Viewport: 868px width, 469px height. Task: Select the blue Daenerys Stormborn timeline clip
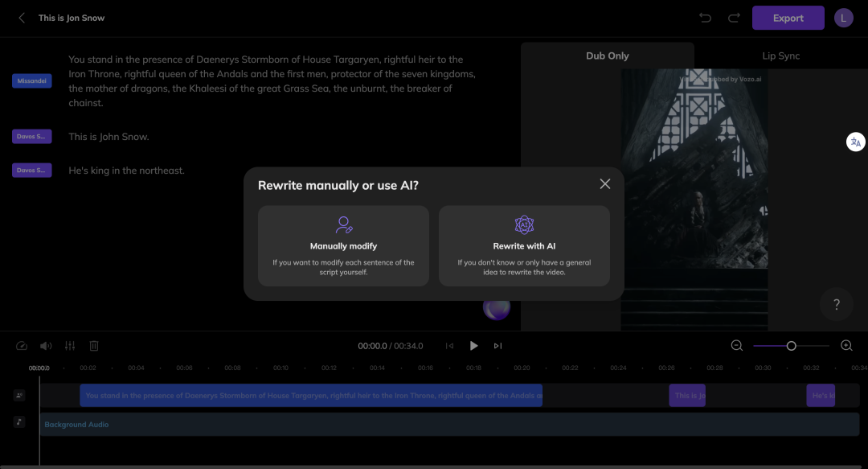(x=311, y=395)
